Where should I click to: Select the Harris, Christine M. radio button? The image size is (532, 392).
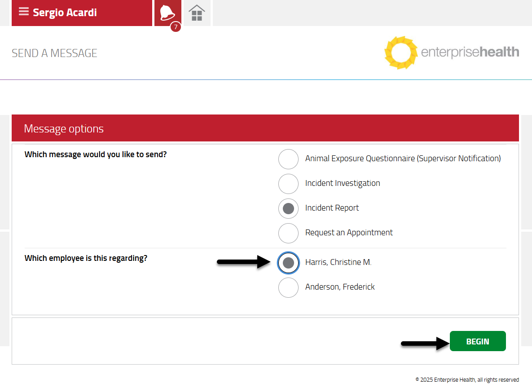[288, 263]
